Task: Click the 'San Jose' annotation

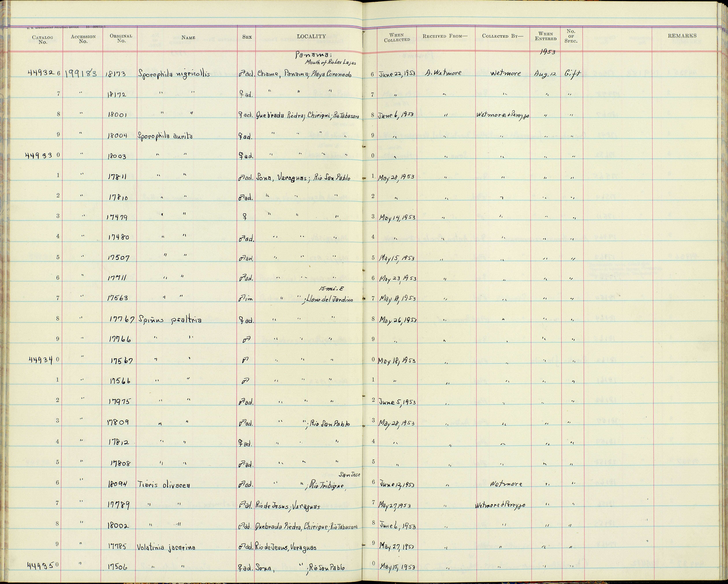Action: point(349,475)
